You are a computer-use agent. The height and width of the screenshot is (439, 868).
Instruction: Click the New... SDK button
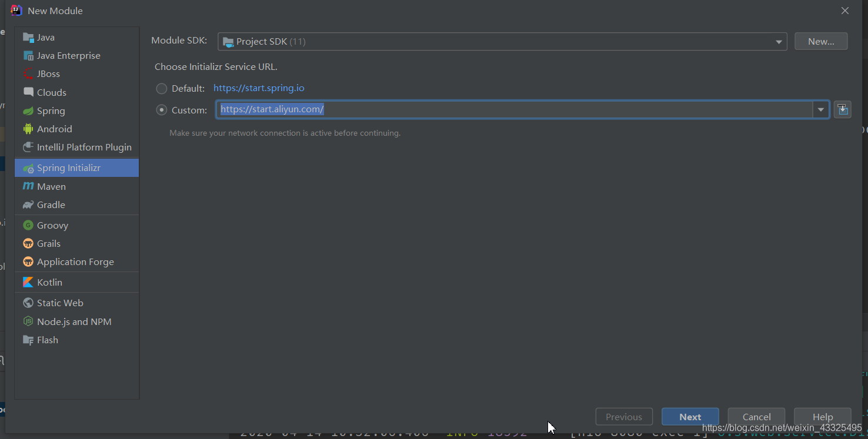coord(821,41)
